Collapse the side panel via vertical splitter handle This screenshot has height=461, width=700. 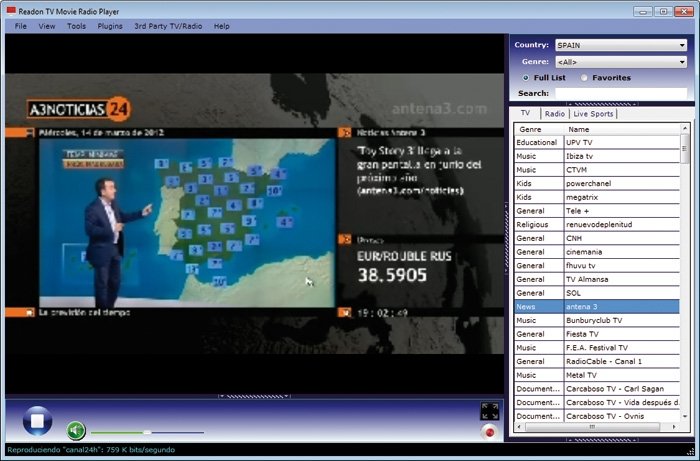tap(506, 238)
